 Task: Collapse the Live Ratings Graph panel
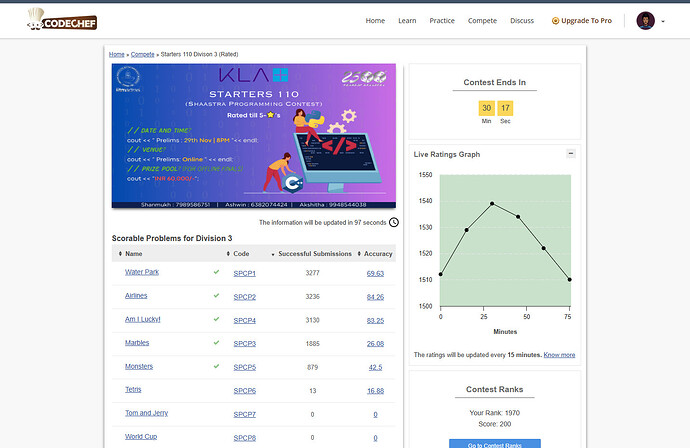pos(571,154)
